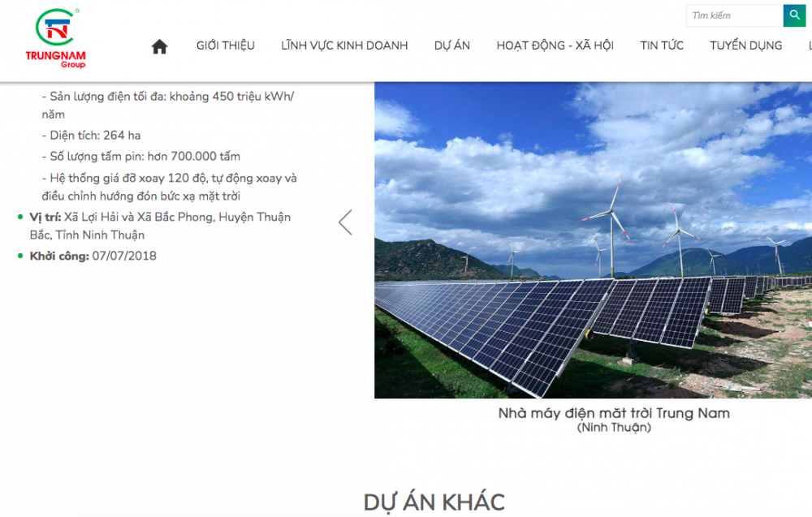
Task: Select the home icon in navigation bar
Action: pos(159,45)
